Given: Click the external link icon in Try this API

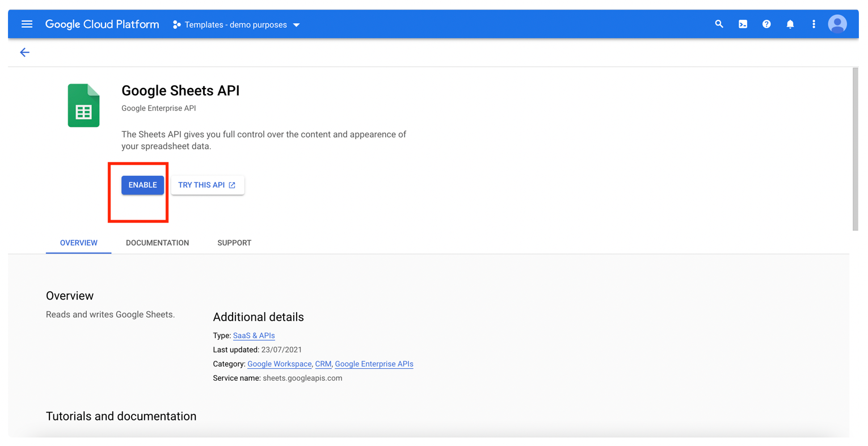Looking at the screenshot, I should pyautogui.click(x=232, y=185).
